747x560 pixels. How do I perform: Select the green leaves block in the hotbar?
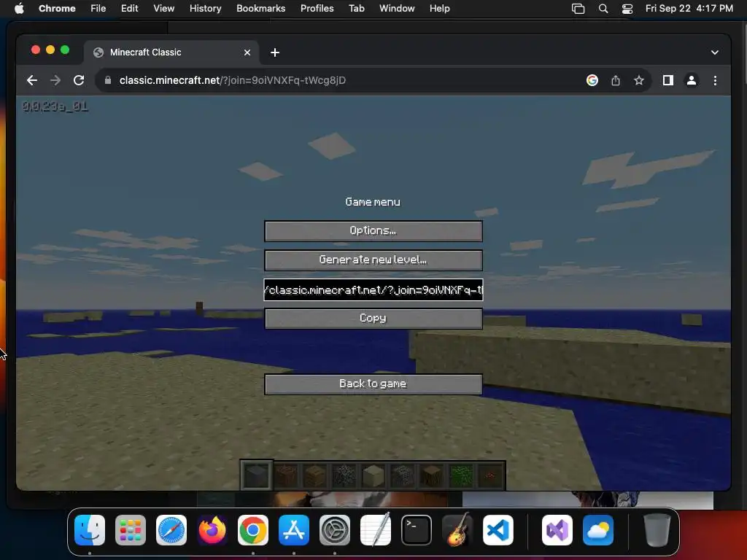(461, 475)
